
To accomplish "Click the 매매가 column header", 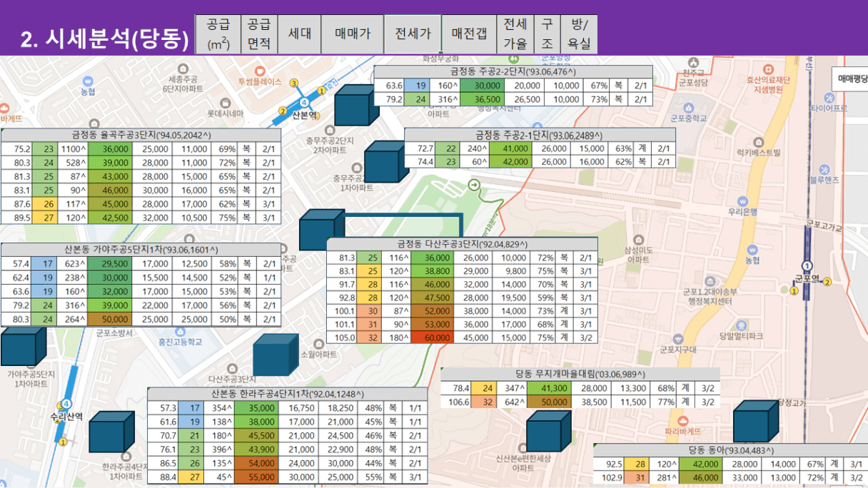I will point(353,34).
